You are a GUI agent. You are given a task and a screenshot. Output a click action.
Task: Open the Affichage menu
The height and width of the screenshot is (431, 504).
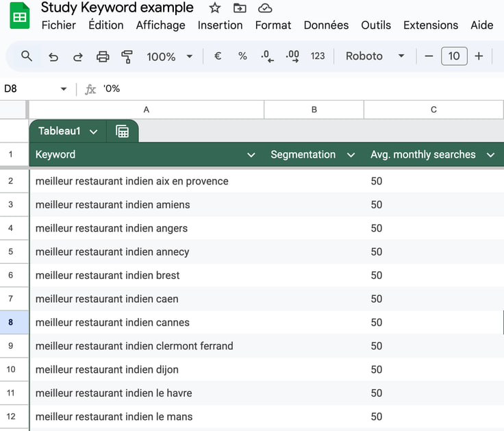[x=160, y=25]
